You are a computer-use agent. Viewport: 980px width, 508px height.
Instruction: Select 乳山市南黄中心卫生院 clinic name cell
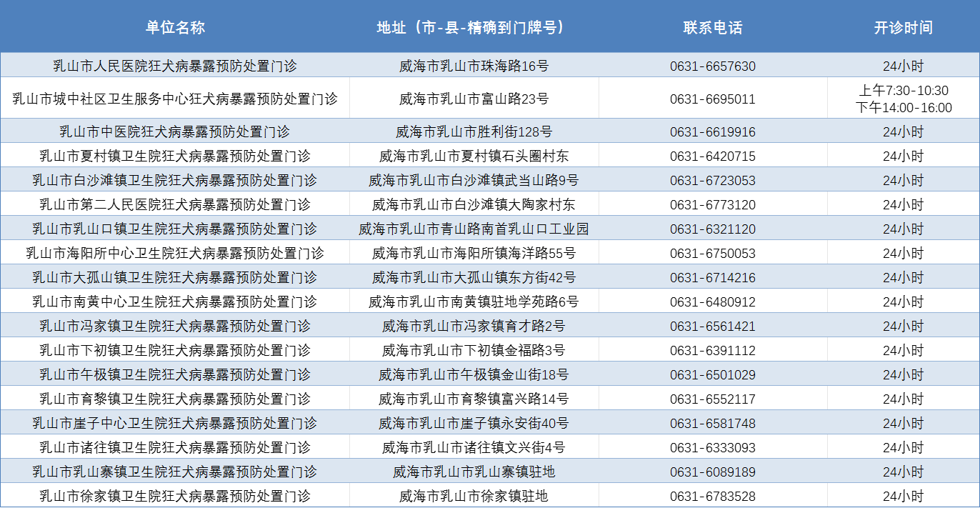click(175, 302)
